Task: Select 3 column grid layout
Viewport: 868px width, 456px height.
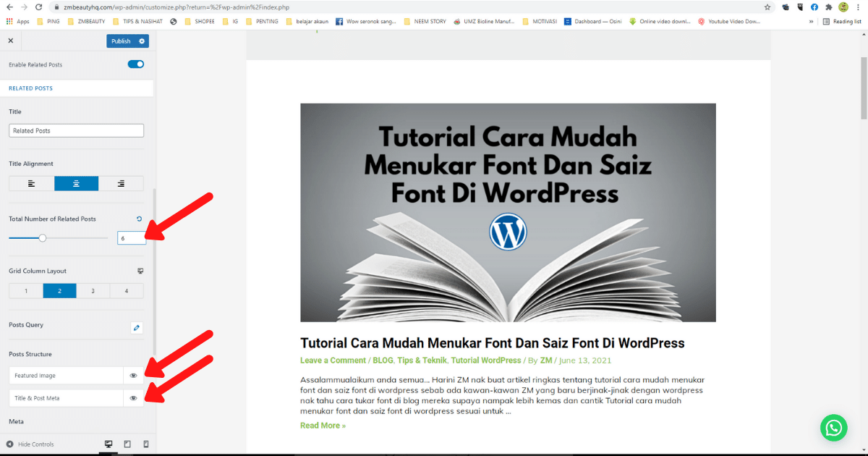Action: coord(93,291)
